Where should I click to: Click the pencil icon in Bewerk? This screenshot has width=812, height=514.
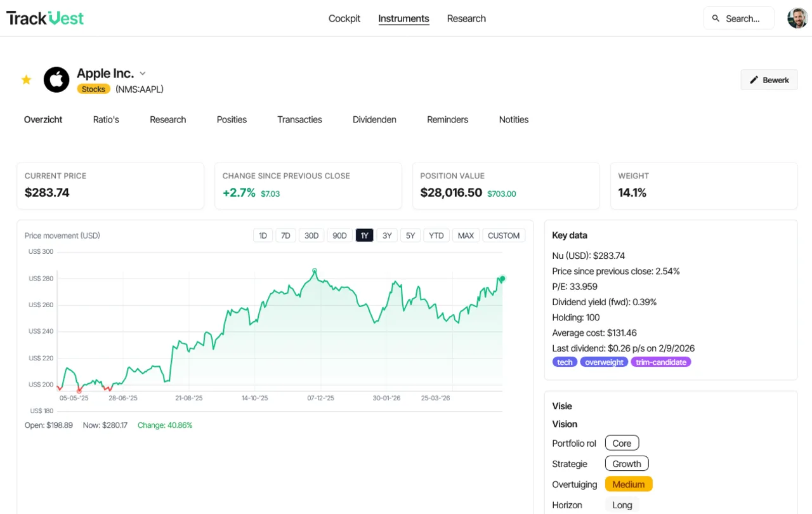point(754,80)
